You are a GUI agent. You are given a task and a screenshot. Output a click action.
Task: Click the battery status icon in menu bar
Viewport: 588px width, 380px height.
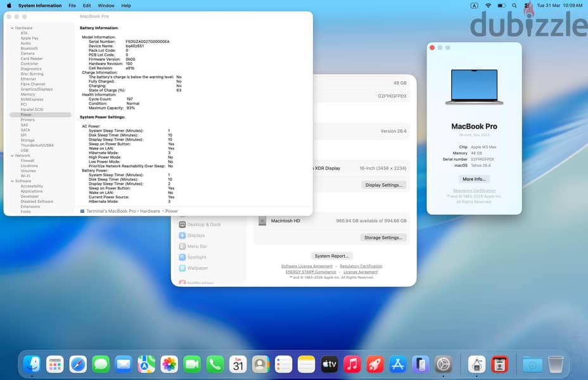501,6
